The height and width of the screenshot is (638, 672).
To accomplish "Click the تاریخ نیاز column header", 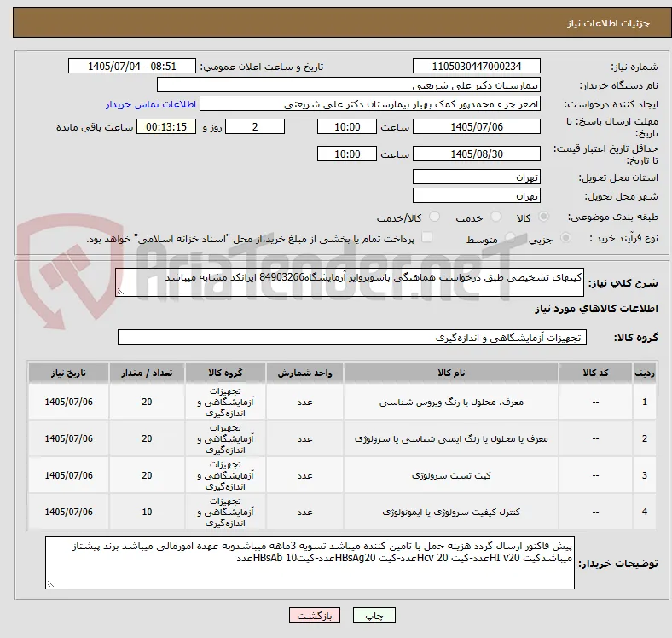I will [68, 373].
